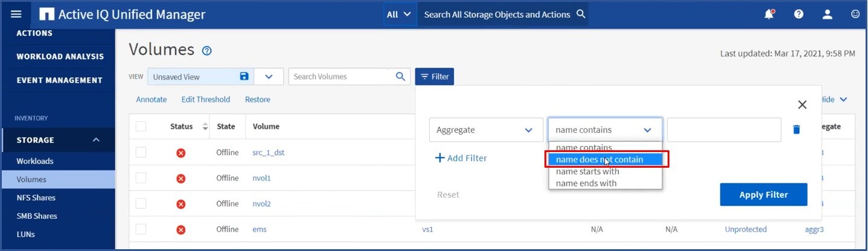The width and height of the screenshot is (868, 251).
Task: Check the nvol1 volume row checkbox
Action: [x=141, y=178]
